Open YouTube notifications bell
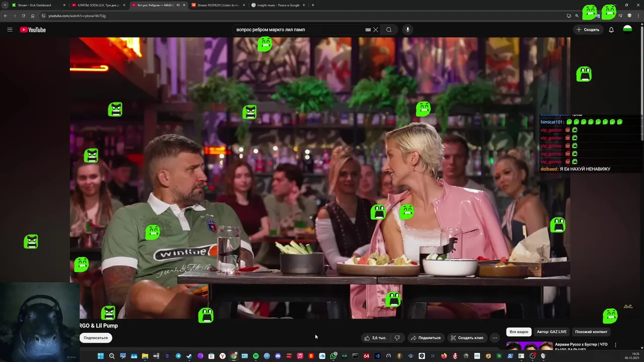Viewport: 644px width, 362px height. [611, 30]
